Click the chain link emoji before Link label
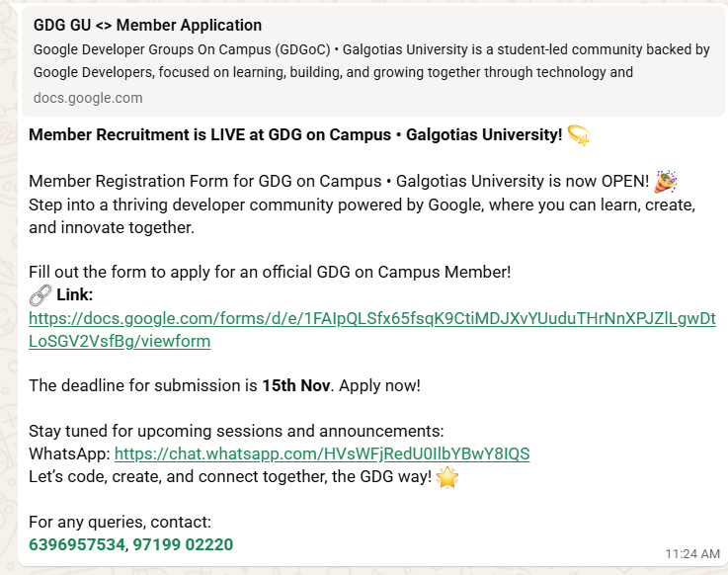The width and height of the screenshot is (728, 575). pyautogui.click(x=40, y=295)
